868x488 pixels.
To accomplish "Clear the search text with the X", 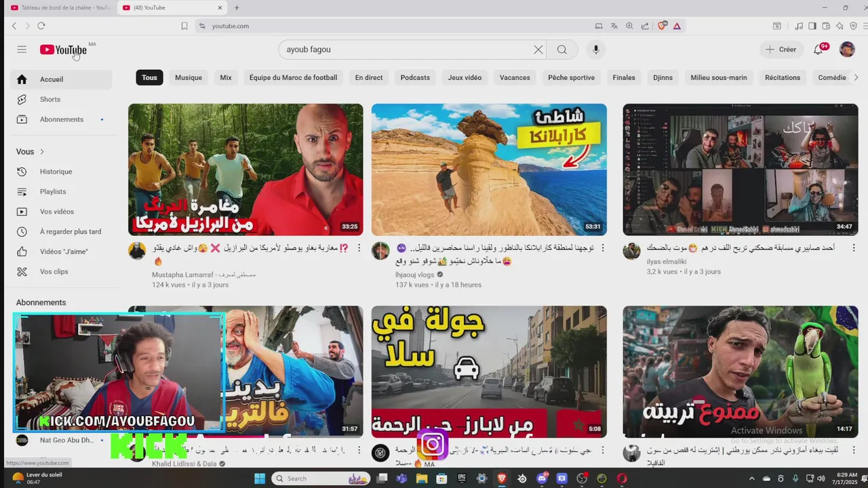I will click(x=538, y=49).
